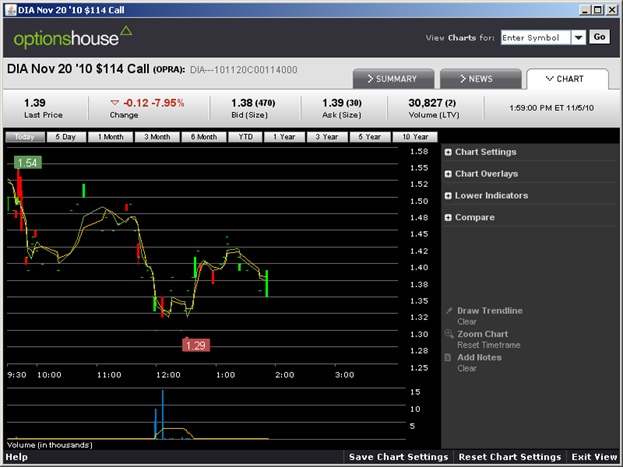Click the Java icon in title bar
The image size is (623, 469).
11,10
